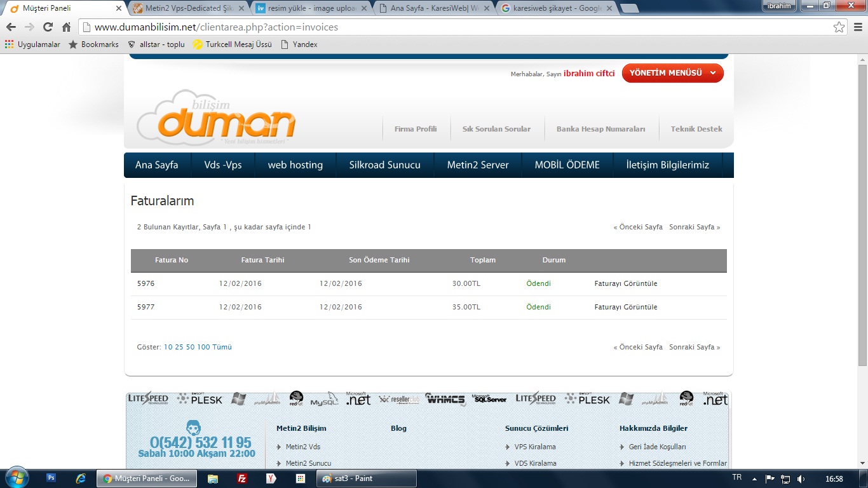Click the Duman Bilişim logo
Viewport: 868px width, 488px height.
[x=216, y=118]
